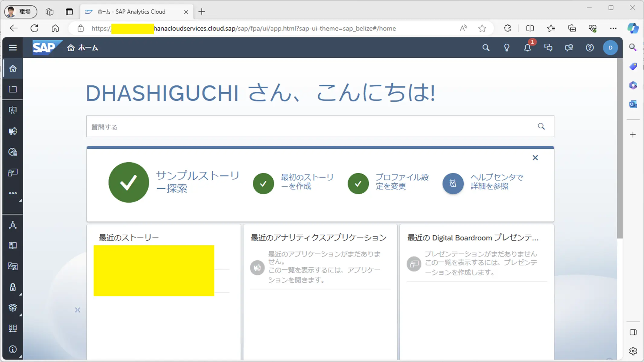Add an app to Edge sidebar plus
The height and width of the screenshot is (362, 644).
pyautogui.click(x=633, y=135)
